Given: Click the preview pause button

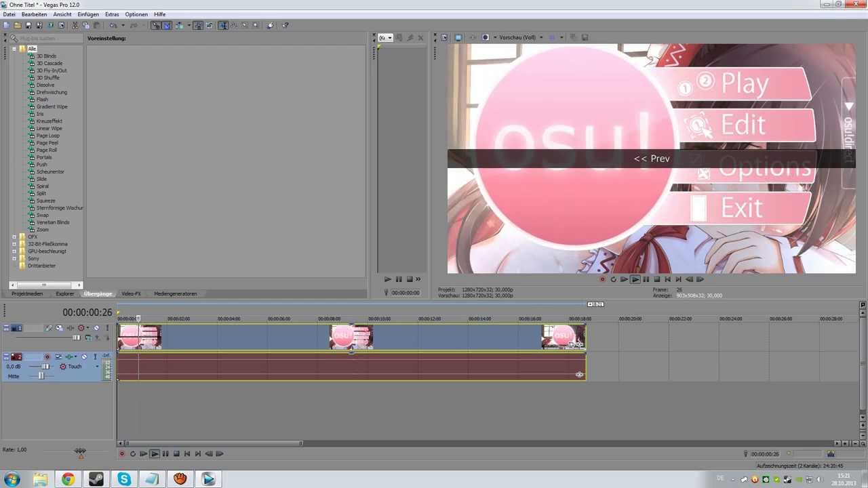Looking at the screenshot, I should coord(646,279).
